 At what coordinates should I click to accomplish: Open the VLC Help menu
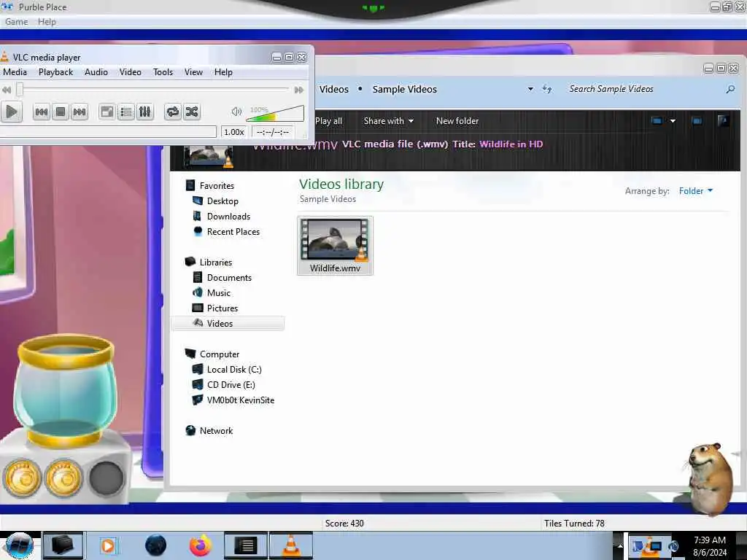click(223, 72)
